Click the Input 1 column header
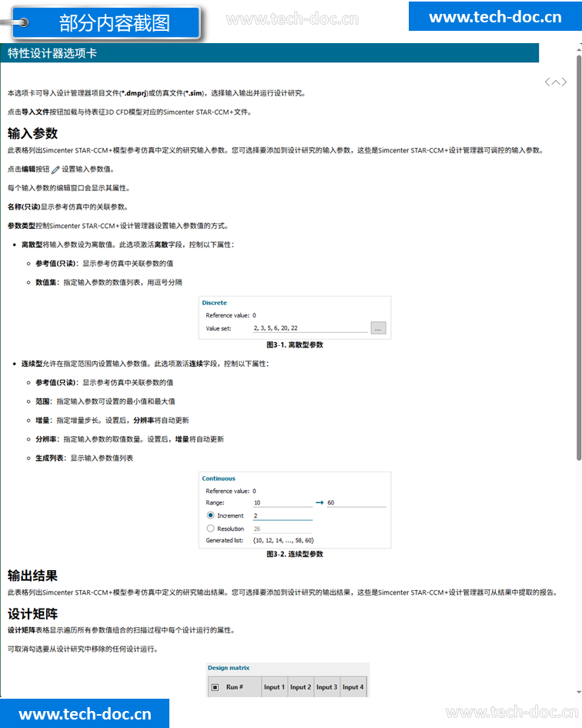Screen dimensions: 582x728 [x=274, y=687]
